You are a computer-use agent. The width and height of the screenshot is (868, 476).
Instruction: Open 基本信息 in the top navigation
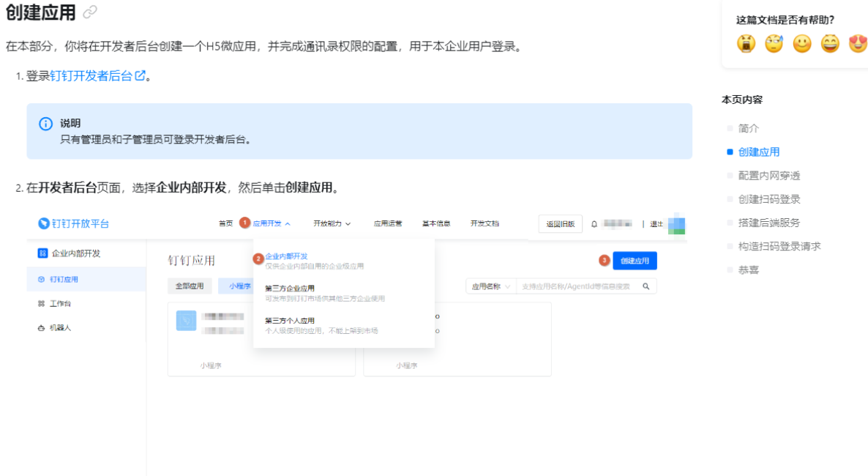tap(436, 223)
